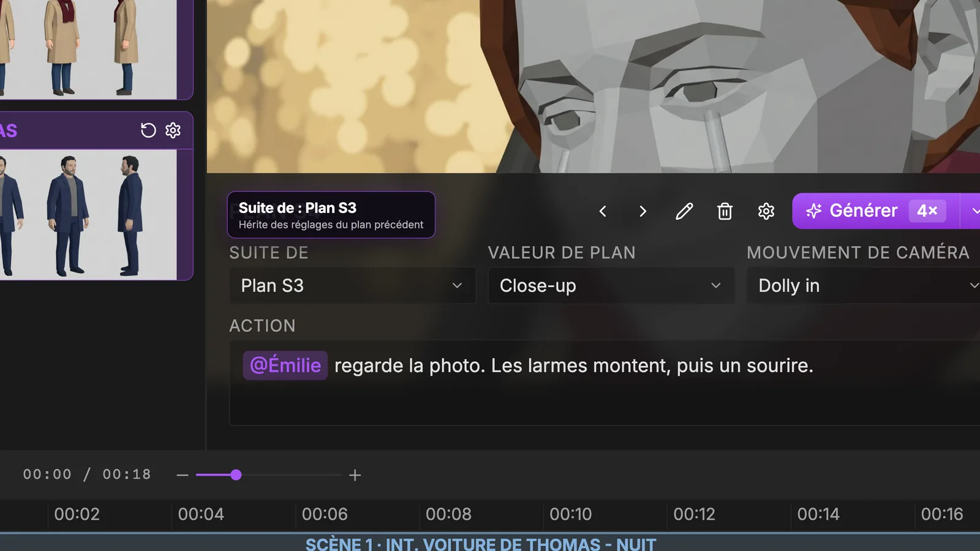
Task: Click the 00:04 timeline ruler mark
Action: pyautogui.click(x=201, y=514)
